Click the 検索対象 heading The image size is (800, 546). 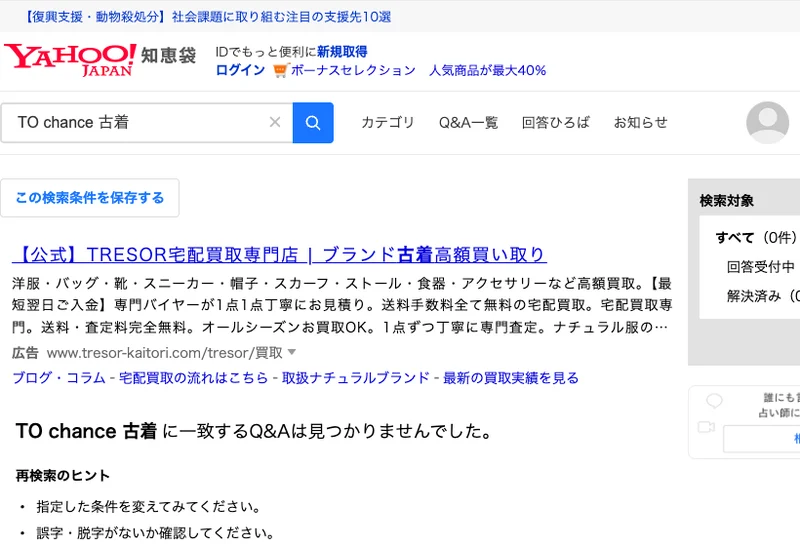click(727, 201)
